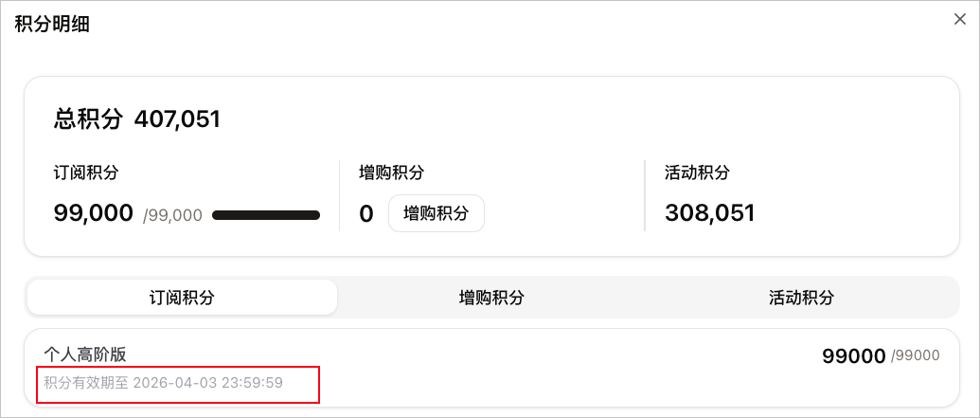Switch to the 订阅积分 tab
The width and height of the screenshot is (980, 418).
click(182, 298)
